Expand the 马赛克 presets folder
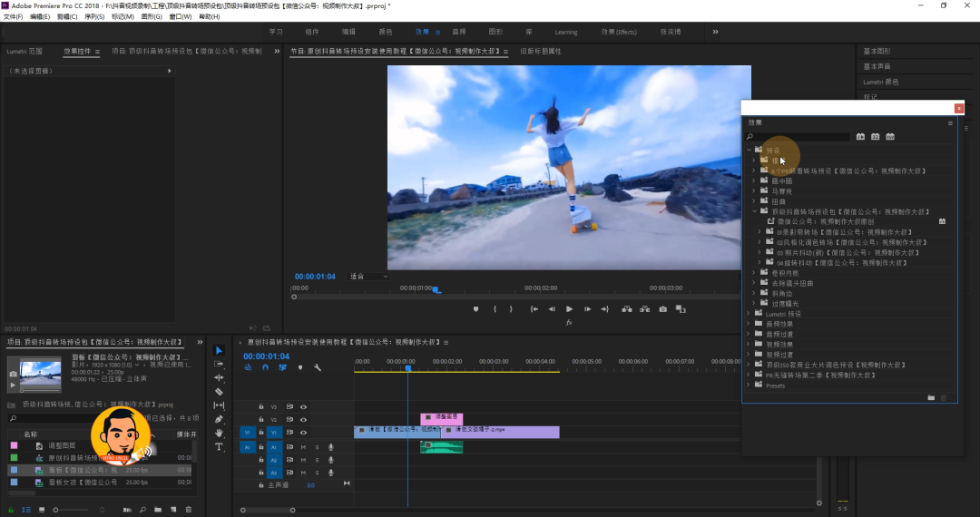Image resolution: width=980 pixels, height=517 pixels. click(754, 191)
